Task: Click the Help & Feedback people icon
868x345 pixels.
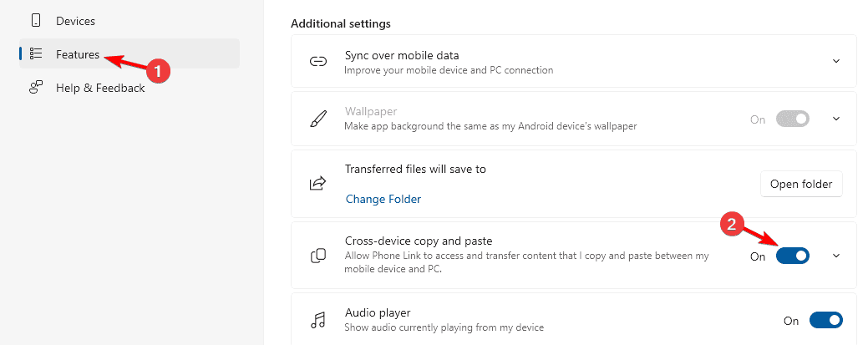Action: coord(36,88)
